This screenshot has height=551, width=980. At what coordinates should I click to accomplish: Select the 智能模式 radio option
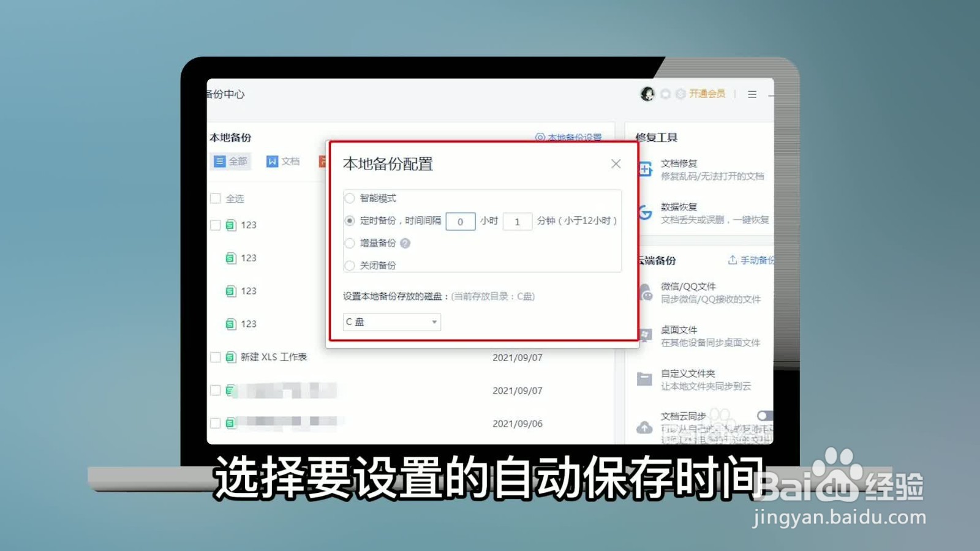pos(350,198)
